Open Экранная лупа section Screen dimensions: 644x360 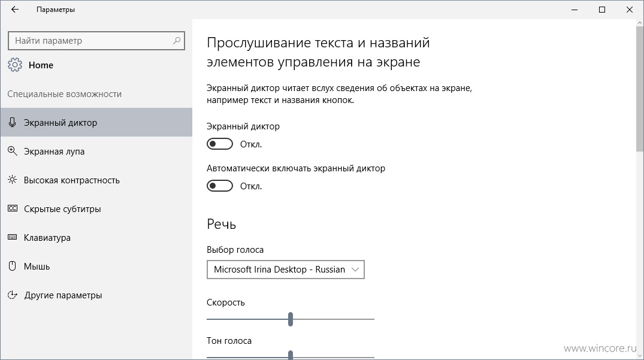point(96,151)
